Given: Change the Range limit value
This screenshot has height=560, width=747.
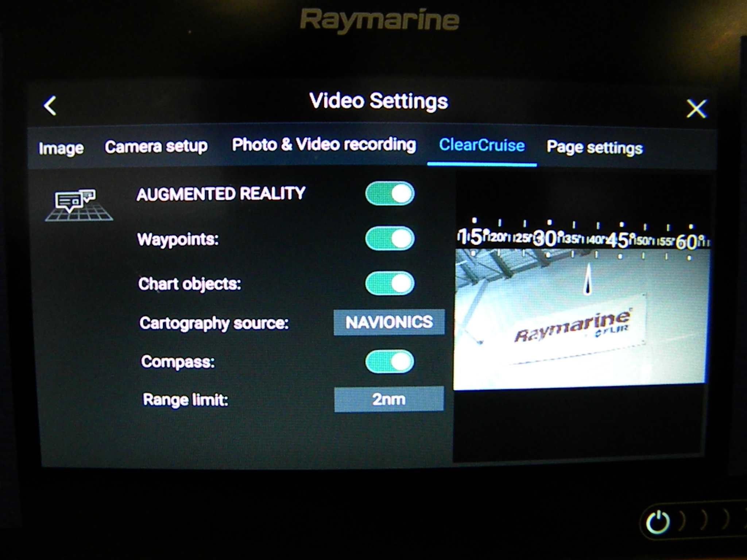Looking at the screenshot, I should pos(389,399).
